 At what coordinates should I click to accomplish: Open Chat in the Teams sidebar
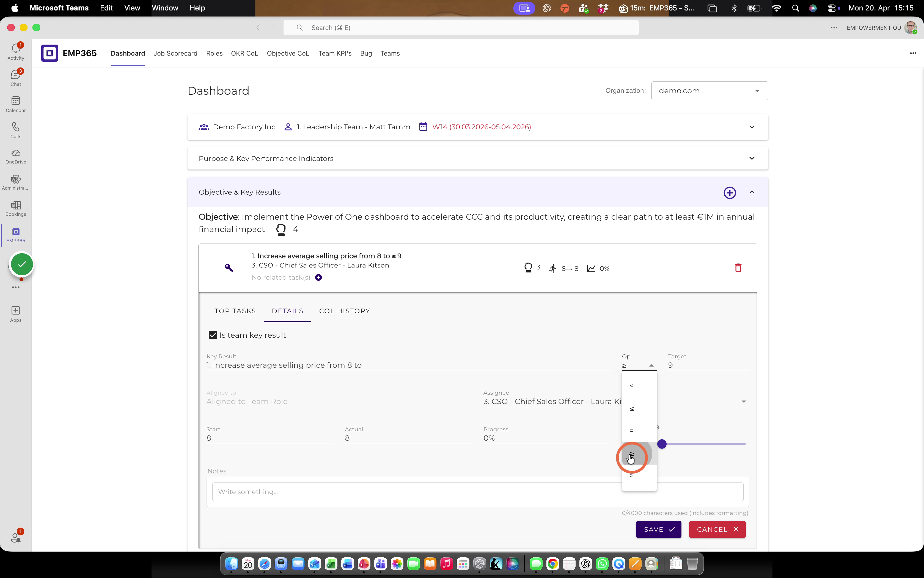pos(16,78)
